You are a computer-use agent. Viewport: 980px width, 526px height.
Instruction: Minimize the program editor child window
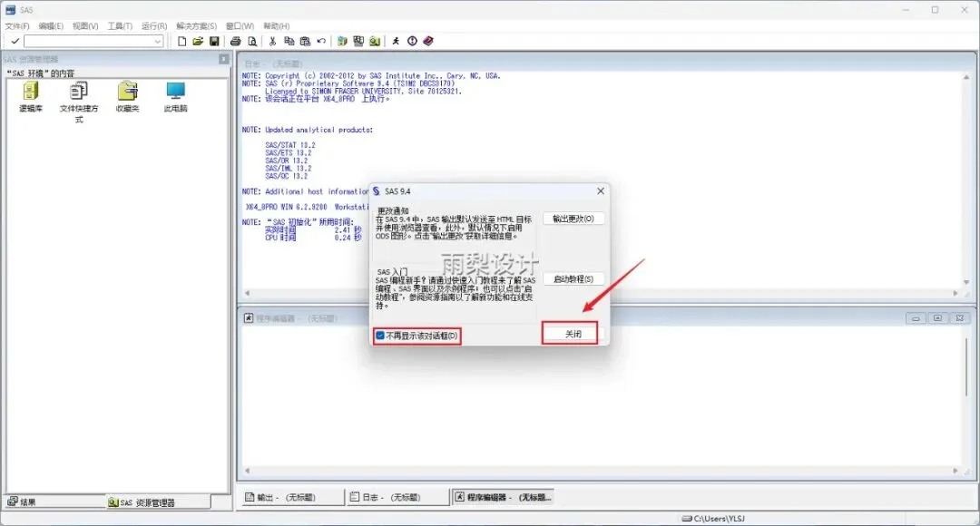click(916, 318)
